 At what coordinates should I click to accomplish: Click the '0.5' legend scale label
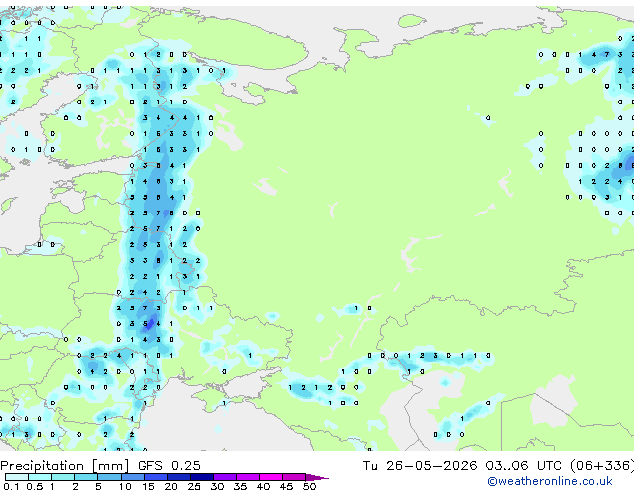(35, 486)
